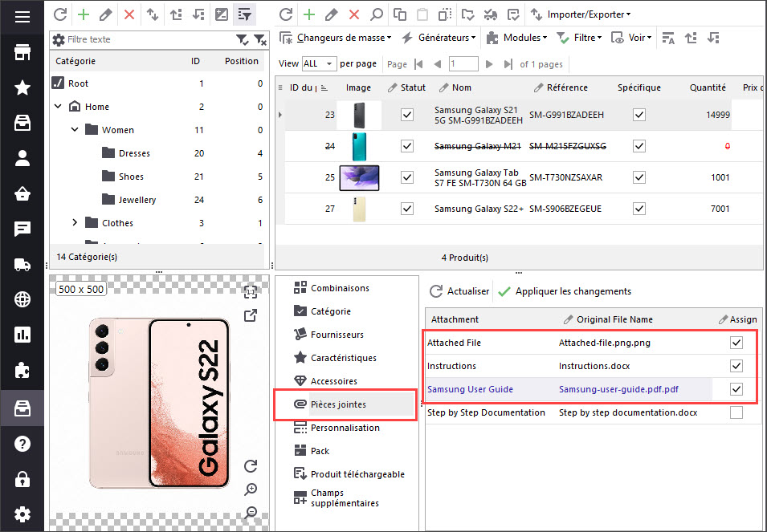Viewport: 767px width, 532px height.
Task: Open the Importer/Exporter dropdown
Action: pos(581,14)
